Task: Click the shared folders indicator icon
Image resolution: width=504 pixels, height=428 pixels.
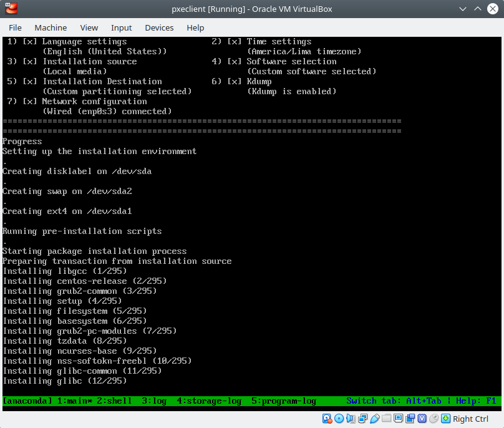Action: coord(386,419)
